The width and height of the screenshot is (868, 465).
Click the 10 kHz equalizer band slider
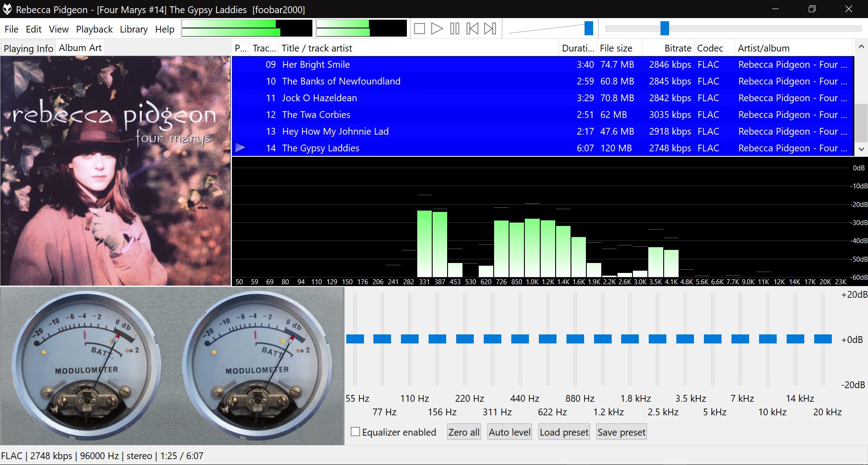tap(768, 339)
